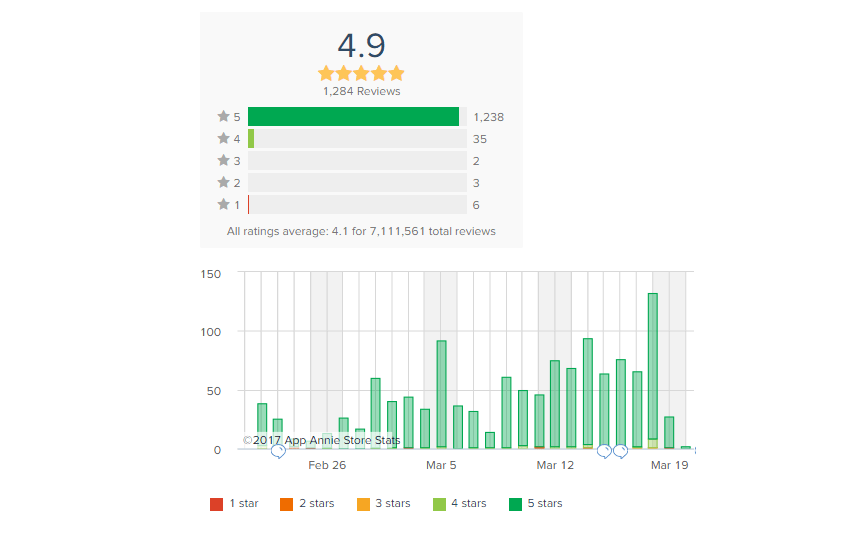858x536 pixels.
Task: Click the 2017 App Annie Store Stats watermark
Action: tap(321, 440)
